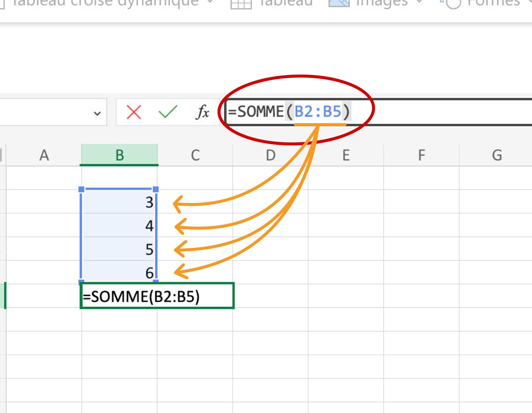This screenshot has width=532, height=413.
Task: Select column A header
Action: point(44,155)
